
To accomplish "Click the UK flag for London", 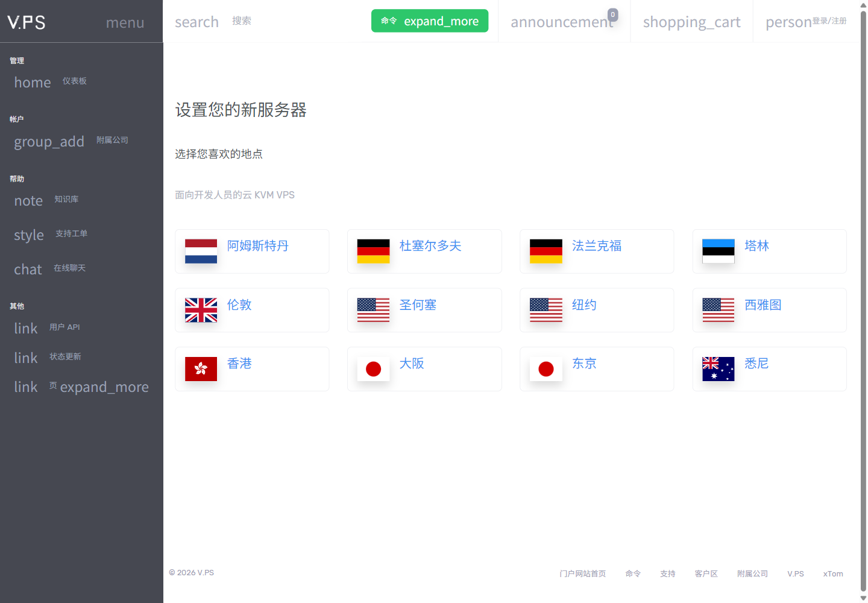I will tap(201, 310).
